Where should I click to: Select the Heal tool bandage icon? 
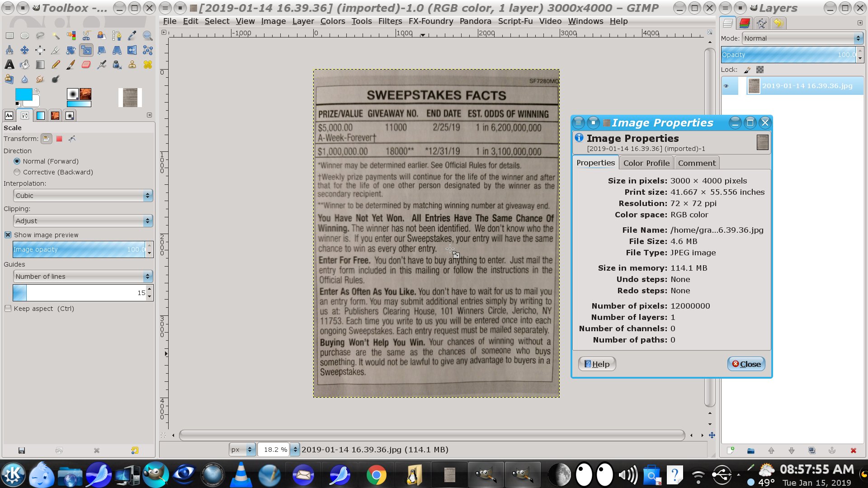tap(147, 65)
